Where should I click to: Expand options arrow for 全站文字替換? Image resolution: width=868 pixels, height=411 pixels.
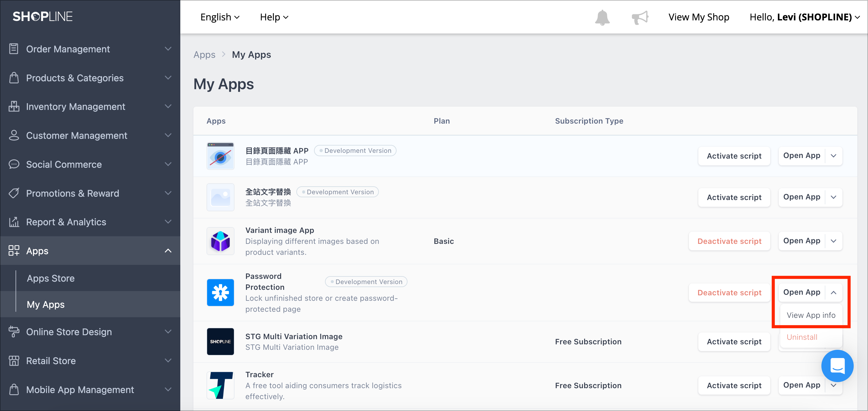click(834, 197)
